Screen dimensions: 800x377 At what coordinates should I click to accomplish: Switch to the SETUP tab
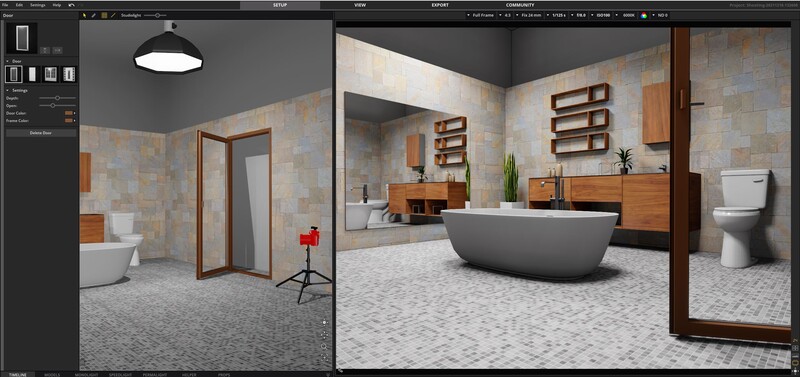click(280, 5)
